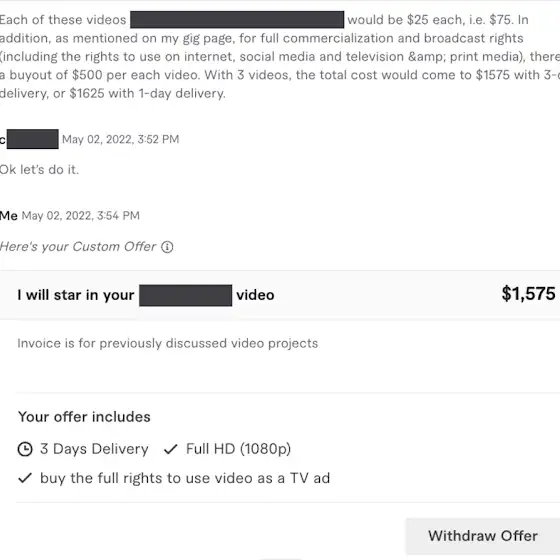
Task: Click the 'Full HD (1080p)' feature label
Action: [x=238, y=449]
